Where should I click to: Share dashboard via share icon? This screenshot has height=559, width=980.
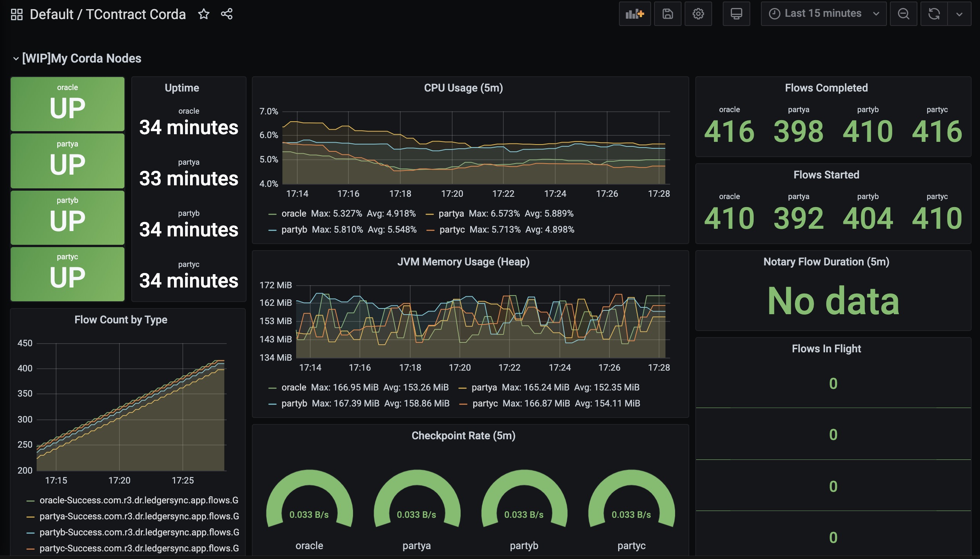227,14
